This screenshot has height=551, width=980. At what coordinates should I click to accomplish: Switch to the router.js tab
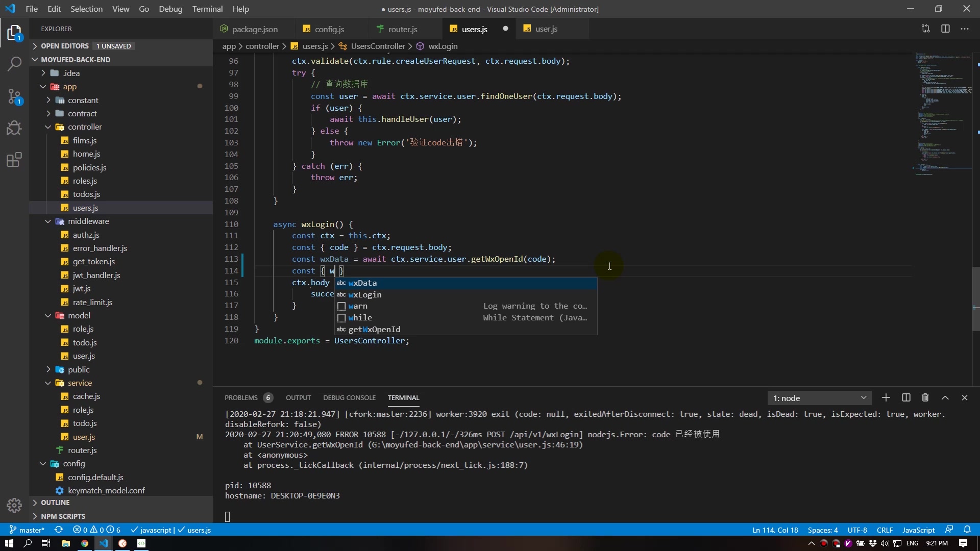(402, 29)
